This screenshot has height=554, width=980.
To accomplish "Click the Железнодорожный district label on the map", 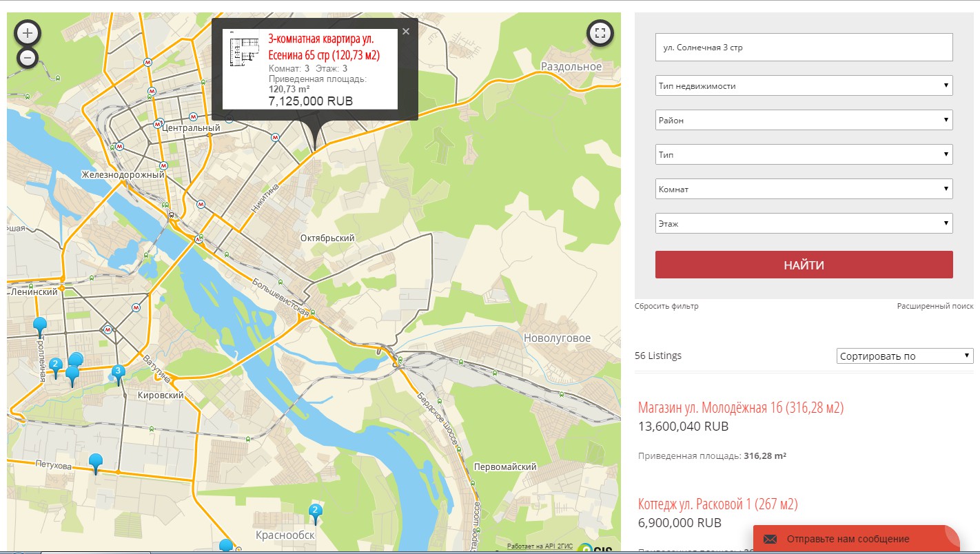I will coord(123,175).
